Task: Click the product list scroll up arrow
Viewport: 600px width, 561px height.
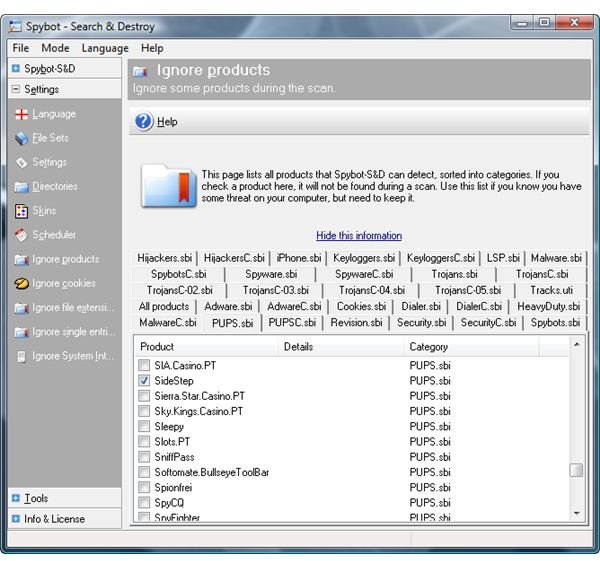Action: [x=576, y=344]
